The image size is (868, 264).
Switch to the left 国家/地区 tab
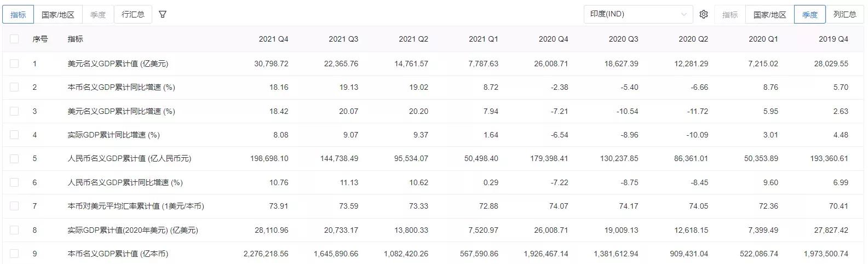tap(58, 14)
